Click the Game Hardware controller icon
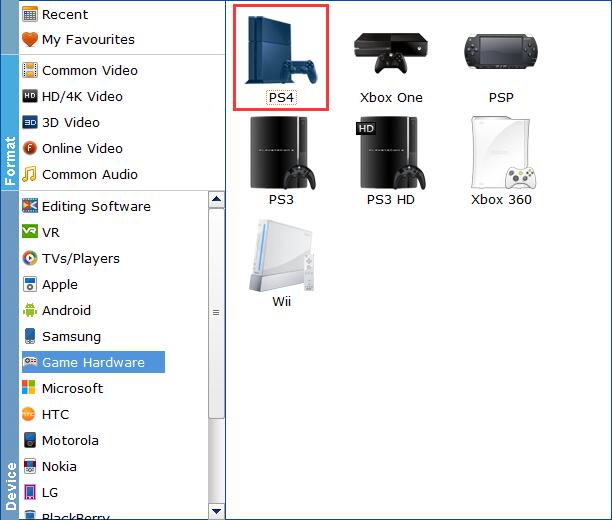 30,362
